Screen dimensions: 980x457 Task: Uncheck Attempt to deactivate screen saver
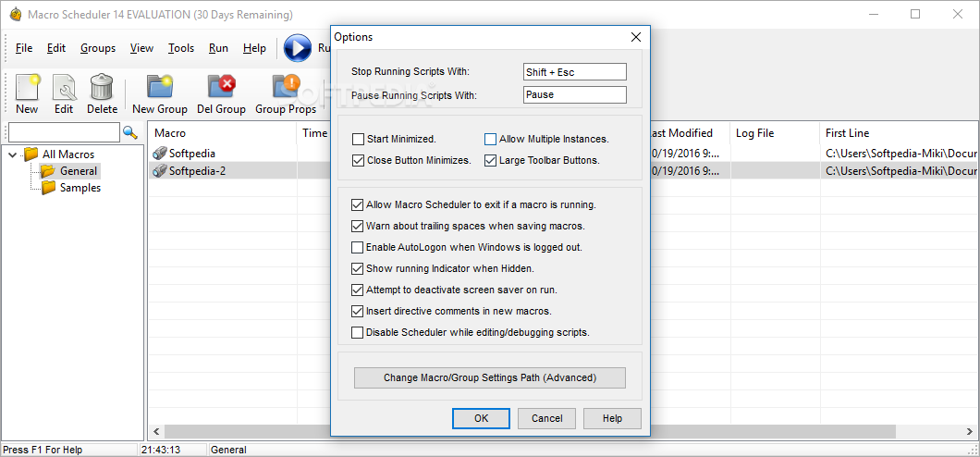(358, 290)
